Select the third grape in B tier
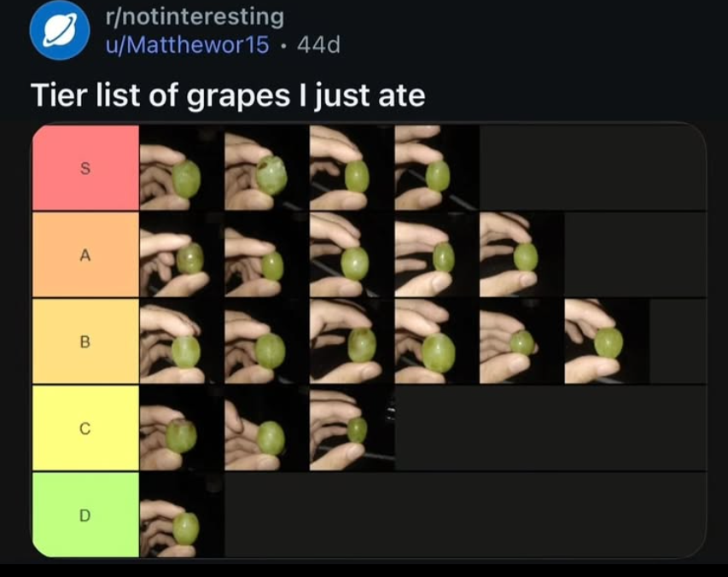The height and width of the screenshot is (577, 728). (351, 341)
